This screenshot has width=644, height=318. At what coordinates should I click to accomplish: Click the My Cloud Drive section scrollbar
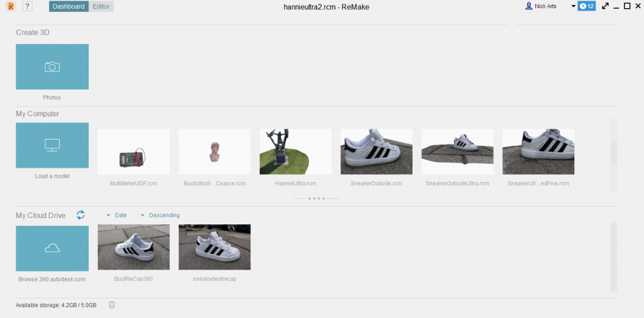click(x=614, y=257)
